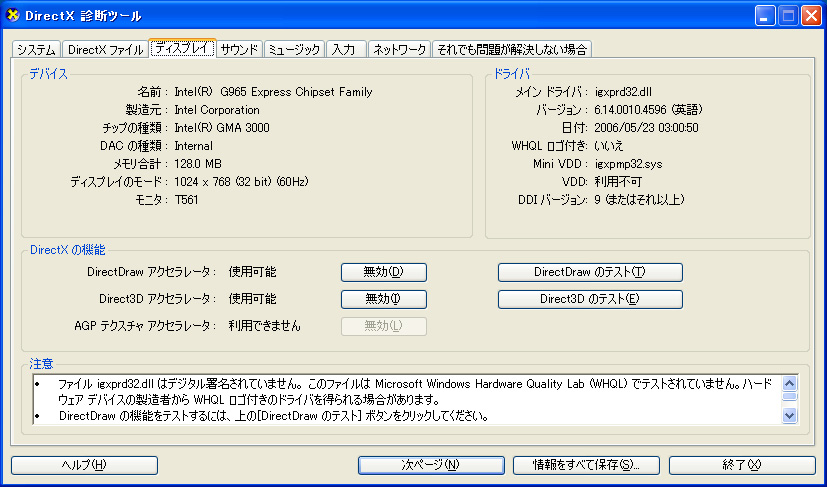827x487 pixels.
Task: Click the Direct3D アクセラレータ status 使用可能
Action: pos(252,299)
